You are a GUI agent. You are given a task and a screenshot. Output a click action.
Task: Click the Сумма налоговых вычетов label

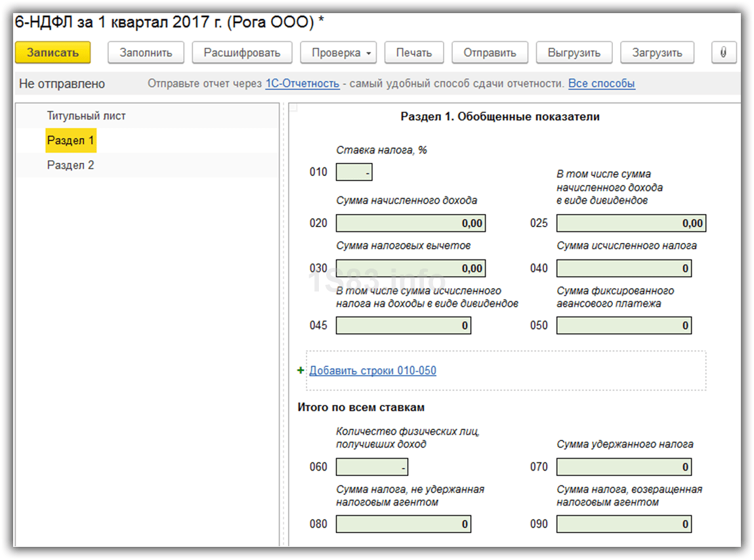(404, 246)
